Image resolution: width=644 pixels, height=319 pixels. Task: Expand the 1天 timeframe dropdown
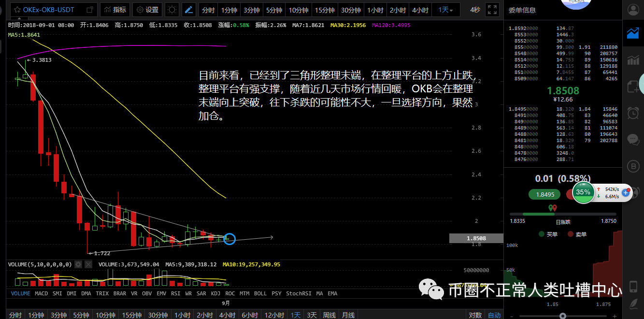point(446,10)
